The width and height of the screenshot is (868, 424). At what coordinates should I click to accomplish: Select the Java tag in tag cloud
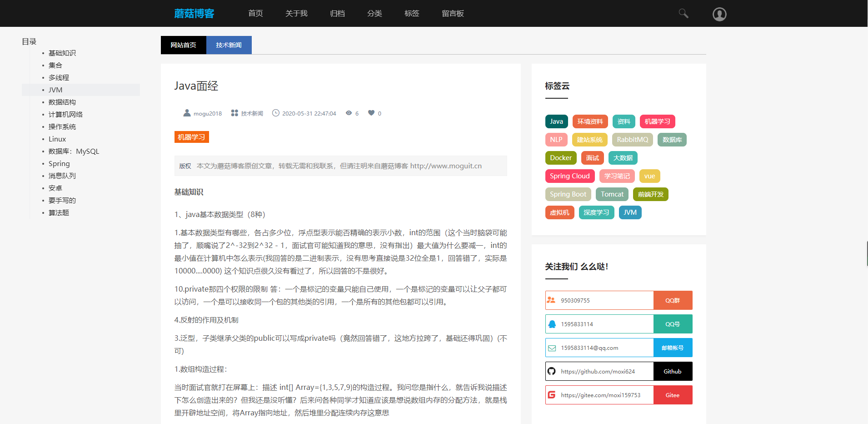click(557, 121)
